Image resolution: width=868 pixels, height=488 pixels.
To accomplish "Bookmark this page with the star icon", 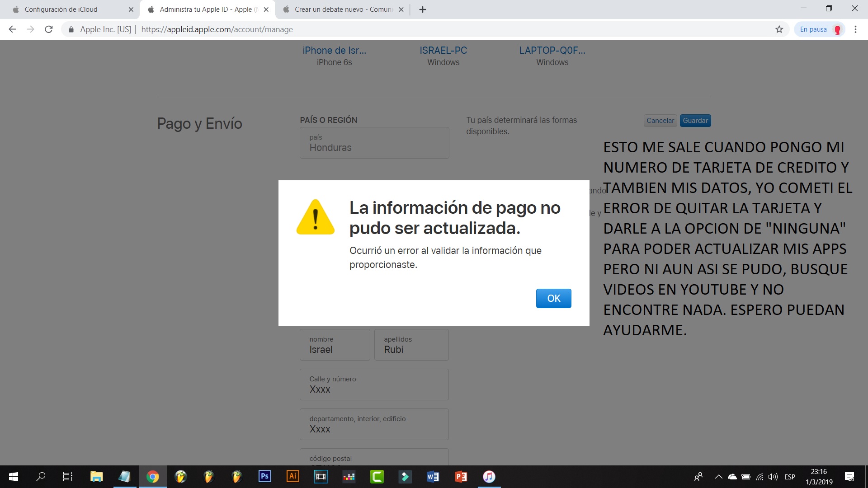I will click(779, 29).
